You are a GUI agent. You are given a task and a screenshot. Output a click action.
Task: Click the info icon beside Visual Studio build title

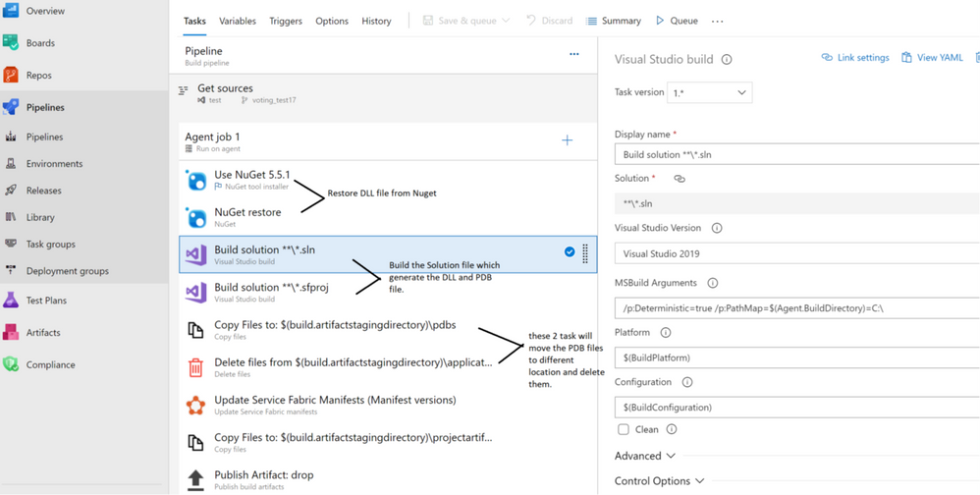point(727,60)
